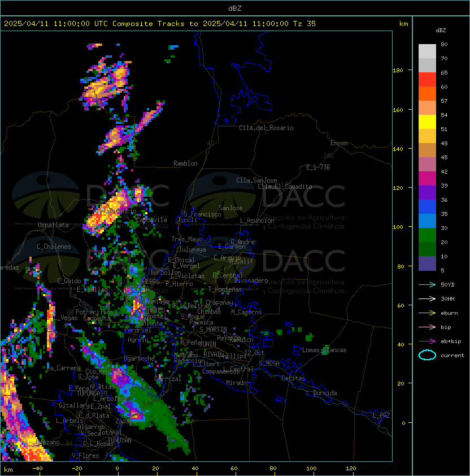The image size is (470, 476).
Task: Click the '180' km tick on right axis
Action: (398, 70)
